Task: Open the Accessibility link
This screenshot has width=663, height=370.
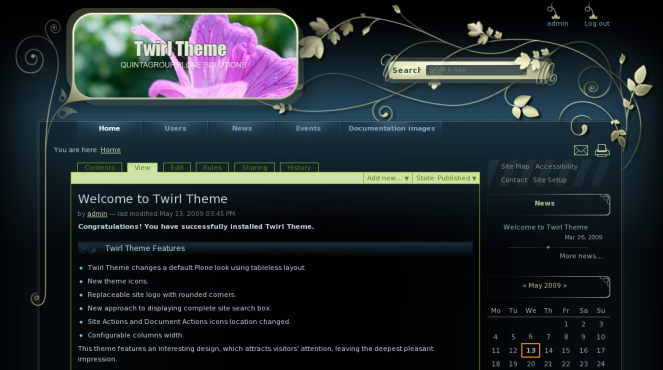Action: coord(556,167)
